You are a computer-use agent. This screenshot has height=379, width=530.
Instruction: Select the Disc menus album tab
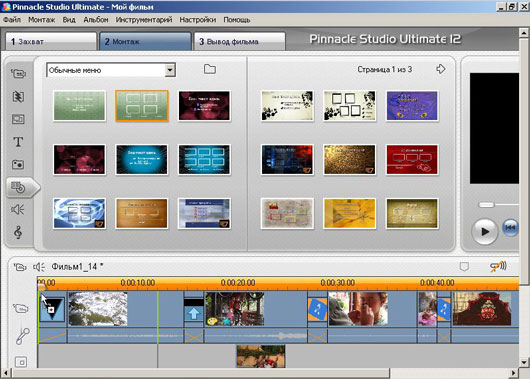18,187
